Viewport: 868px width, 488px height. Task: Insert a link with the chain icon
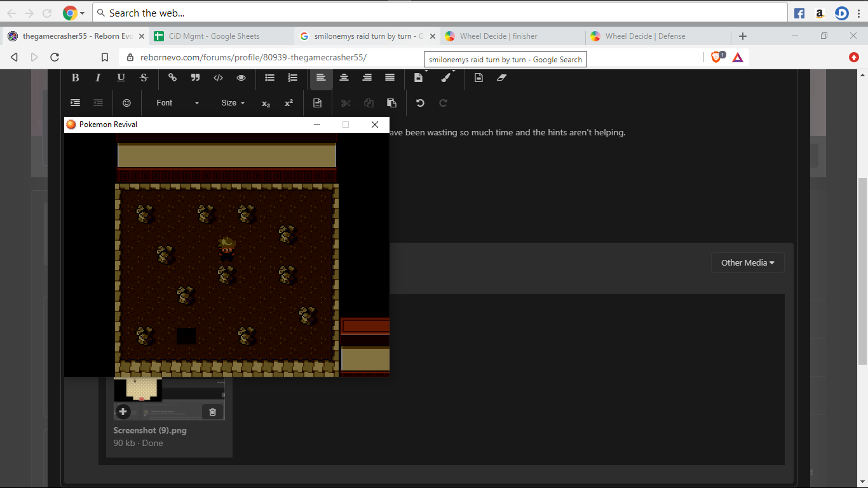pyautogui.click(x=172, y=78)
